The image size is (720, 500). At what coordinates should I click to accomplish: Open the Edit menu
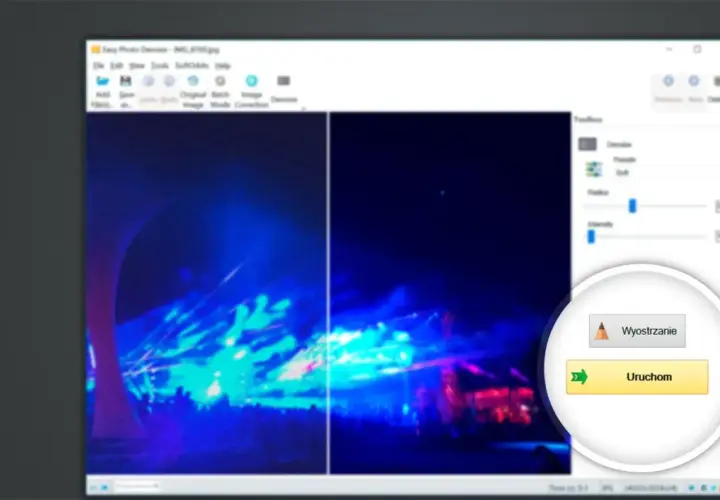click(117, 66)
